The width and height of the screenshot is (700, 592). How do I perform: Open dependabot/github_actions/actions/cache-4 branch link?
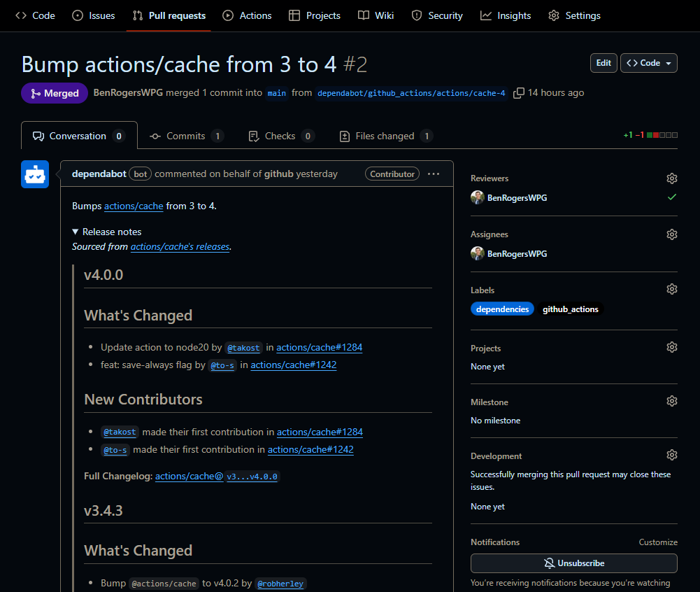pos(411,93)
